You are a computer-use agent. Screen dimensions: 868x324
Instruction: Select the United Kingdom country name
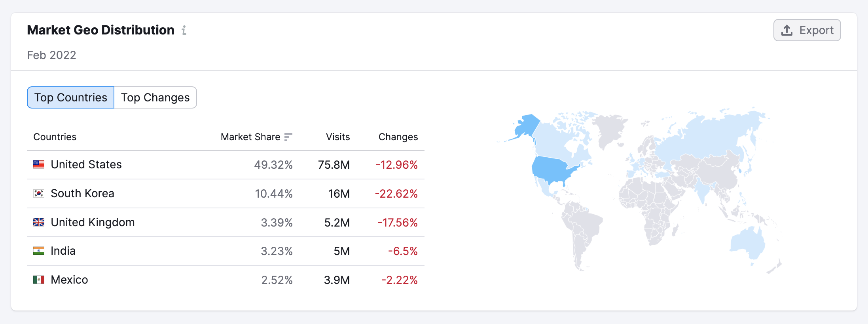(93, 222)
